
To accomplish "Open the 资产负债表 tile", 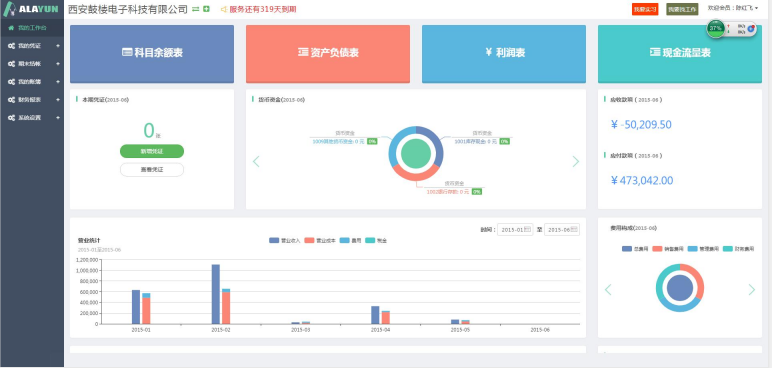I will pyautogui.click(x=328, y=54).
